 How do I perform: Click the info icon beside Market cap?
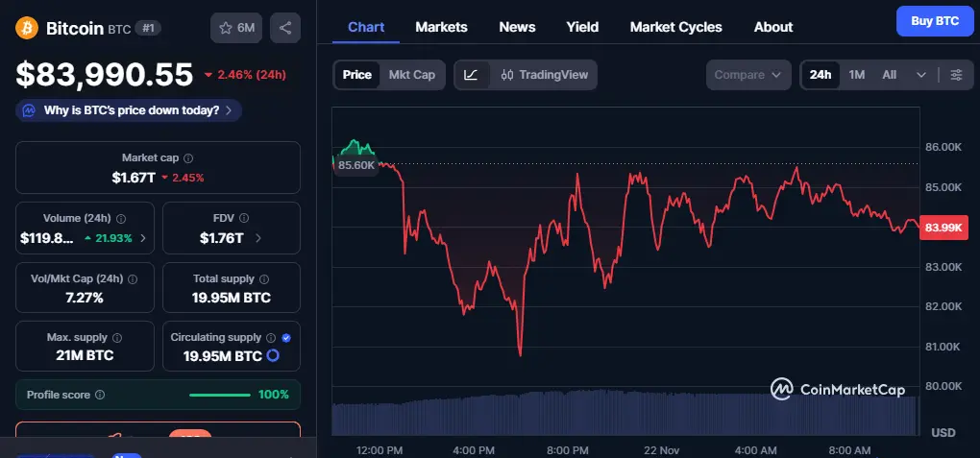point(188,158)
